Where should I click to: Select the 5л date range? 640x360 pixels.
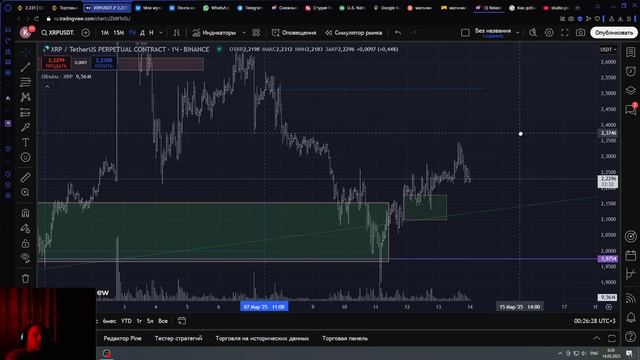pos(150,321)
